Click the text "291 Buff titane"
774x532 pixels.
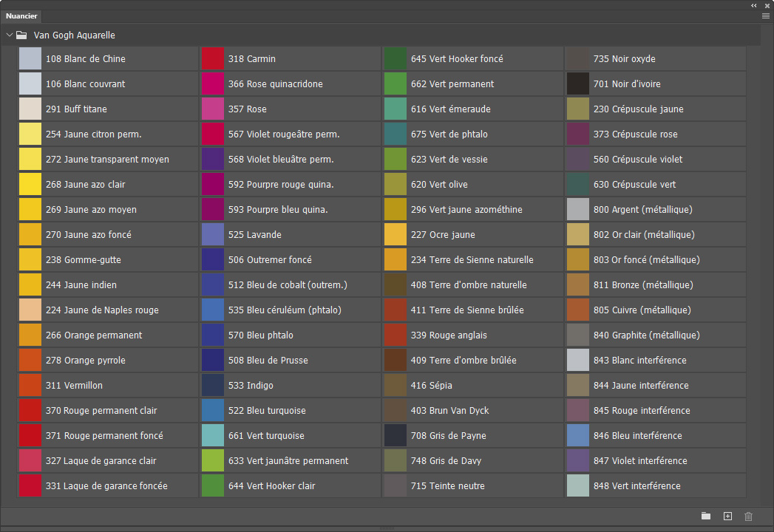76,109
